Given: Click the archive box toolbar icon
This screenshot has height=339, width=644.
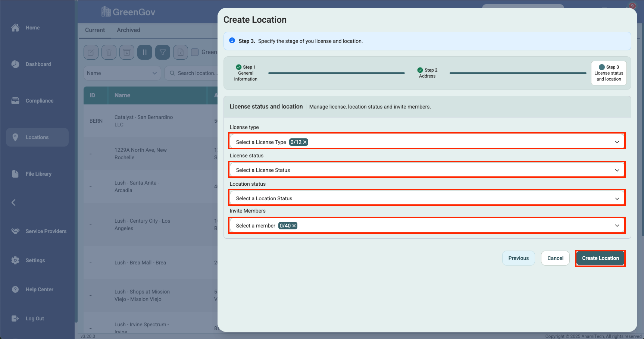Looking at the screenshot, I should coord(127,52).
